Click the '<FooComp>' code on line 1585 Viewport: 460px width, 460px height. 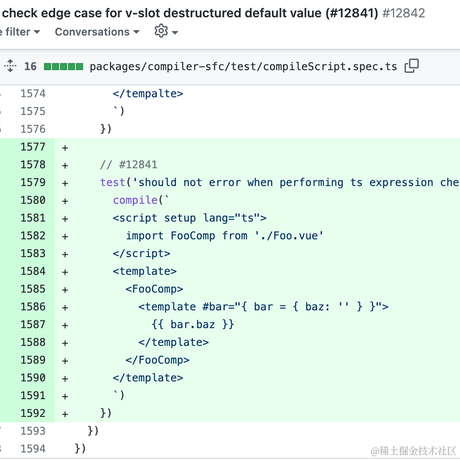[x=154, y=289]
